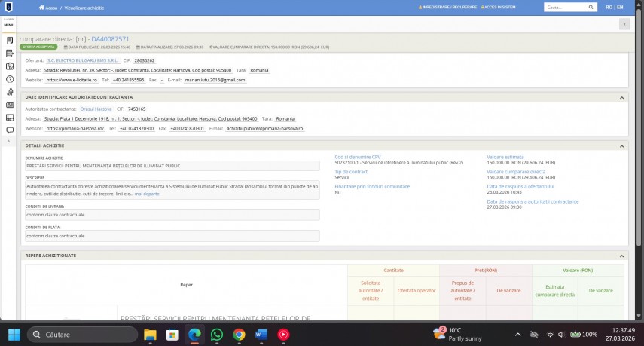644x346 pixels.
Task: Click the back arrow button at top right
Action: coord(624,24)
